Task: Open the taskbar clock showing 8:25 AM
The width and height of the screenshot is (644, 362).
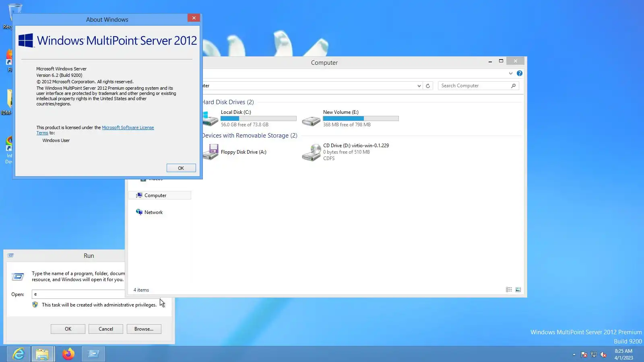Action: 623,354
